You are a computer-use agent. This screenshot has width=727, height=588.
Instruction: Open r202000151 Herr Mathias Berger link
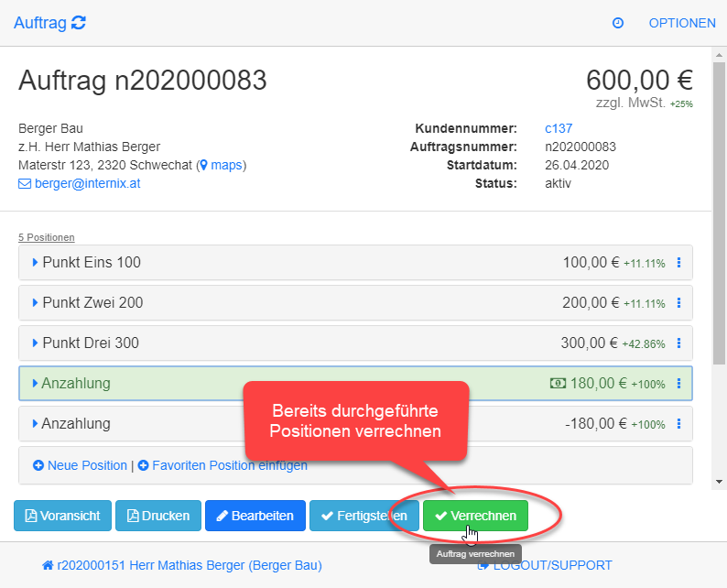(x=181, y=566)
